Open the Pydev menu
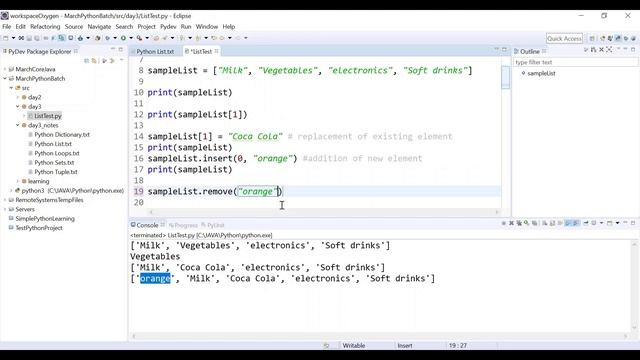Screen dimensions: 640x360 [168, 27]
